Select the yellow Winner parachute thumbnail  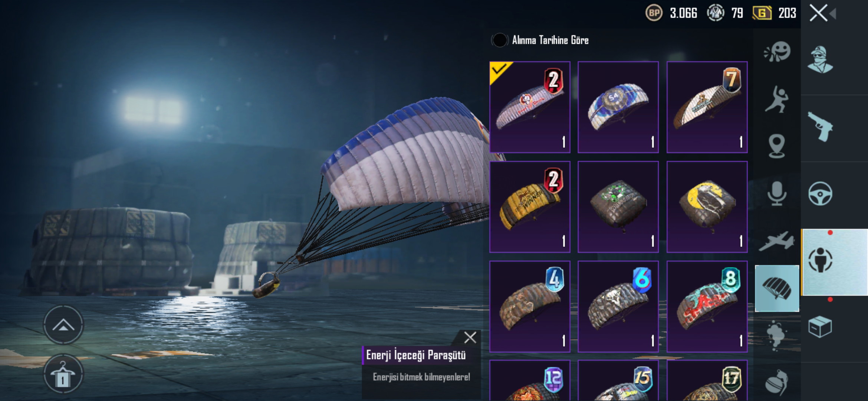coord(530,207)
